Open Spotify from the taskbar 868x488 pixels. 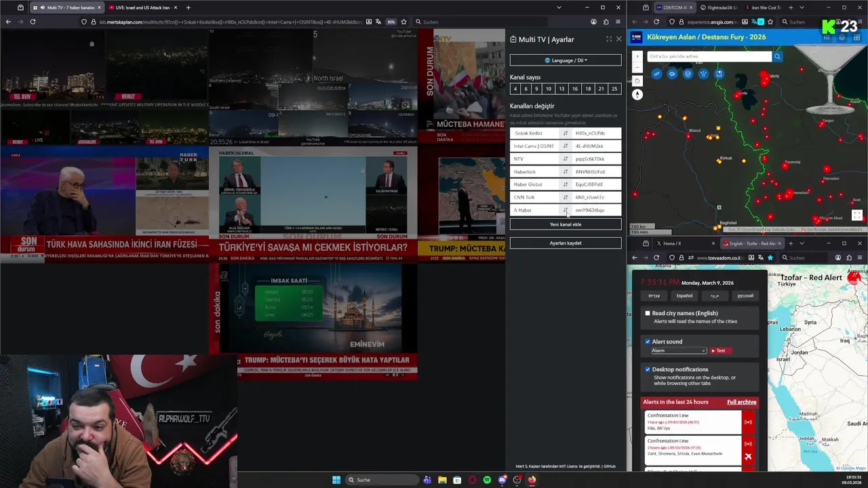tap(487, 480)
